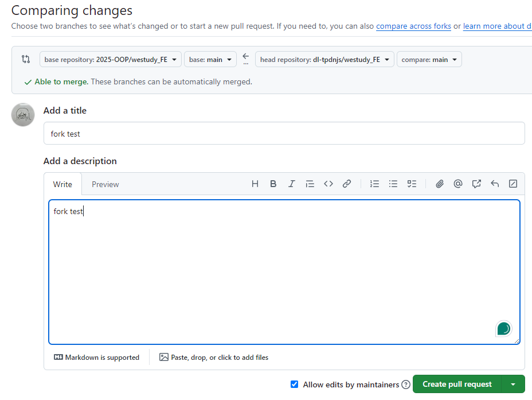Attach files with the paperclip icon
532x400 pixels.
pyautogui.click(x=440, y=184)
